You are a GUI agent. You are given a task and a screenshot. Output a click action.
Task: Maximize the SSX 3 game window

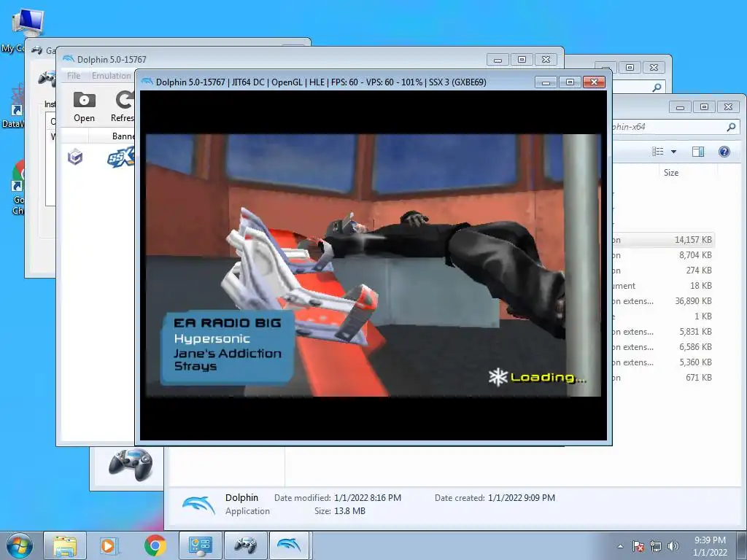click(570, 82)
